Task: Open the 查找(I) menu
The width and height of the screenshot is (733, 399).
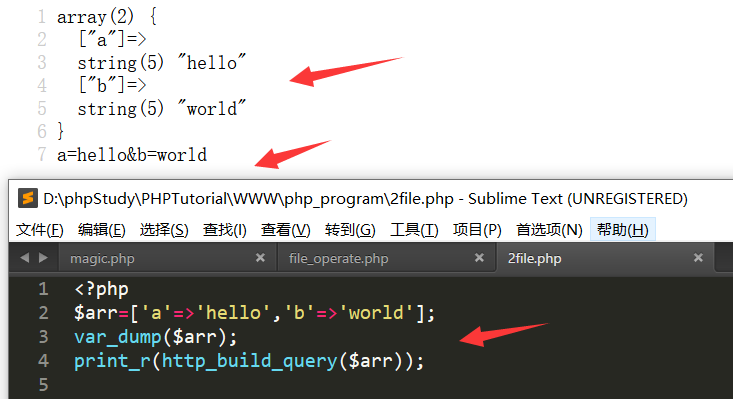Action: pos(224,230)
